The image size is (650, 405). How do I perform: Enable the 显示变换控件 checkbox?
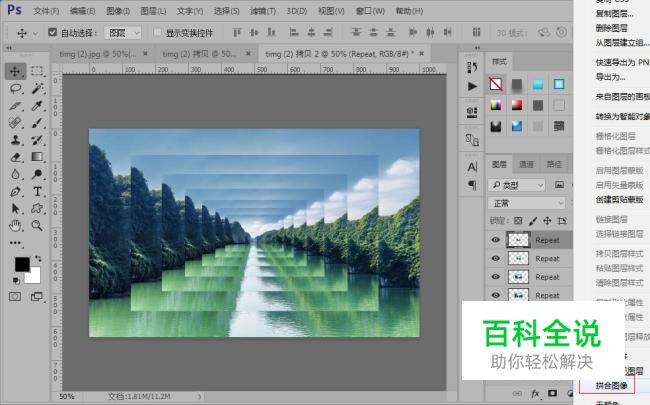pos(157,32)
